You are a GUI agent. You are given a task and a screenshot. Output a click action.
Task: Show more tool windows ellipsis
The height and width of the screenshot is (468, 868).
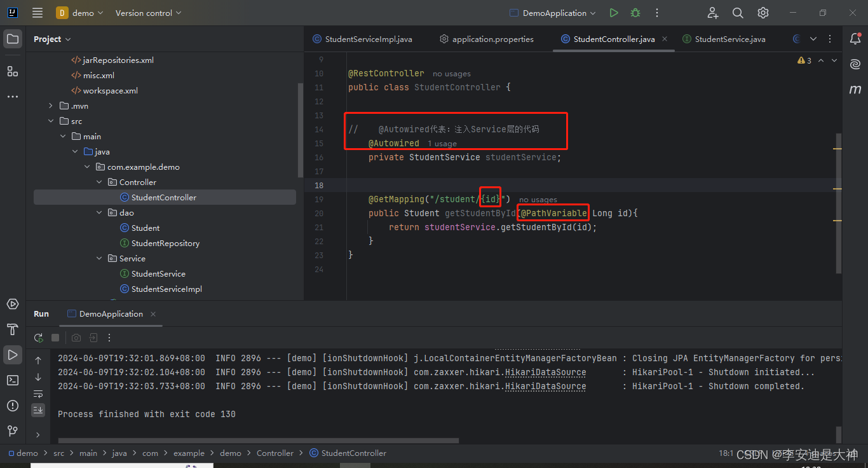[13, 97]
